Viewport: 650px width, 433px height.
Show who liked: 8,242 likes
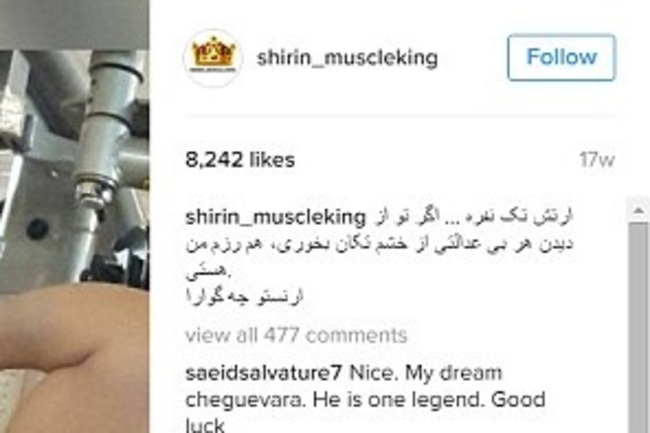pos(240,160)
